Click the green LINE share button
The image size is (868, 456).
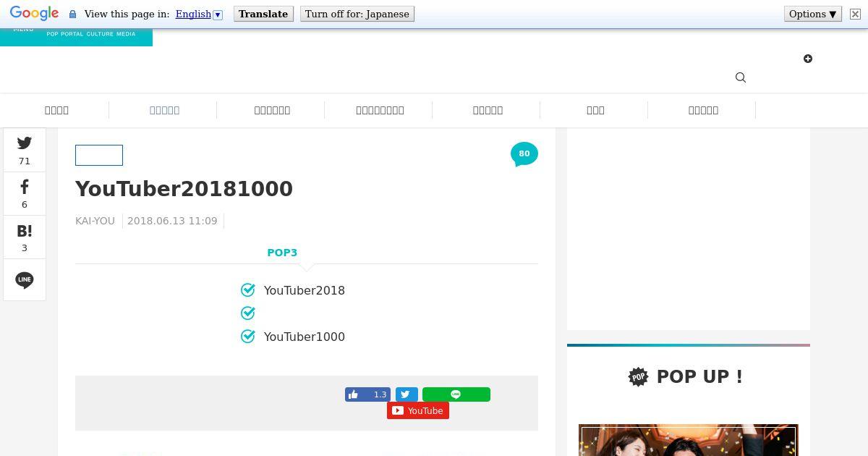[x=456, y=394]
